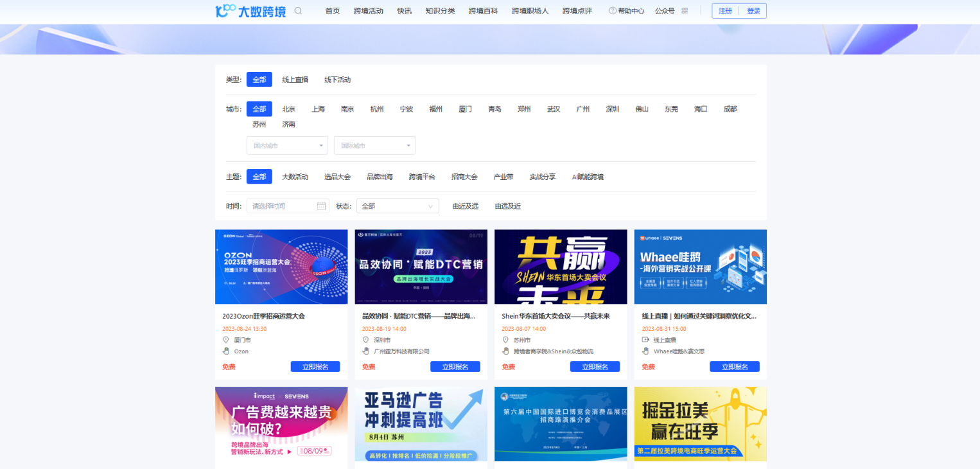Image resolution: width=980 pixels, height=469 pixels.
Task: Click the 注册 button in the top right
Action: click(724, 10)
